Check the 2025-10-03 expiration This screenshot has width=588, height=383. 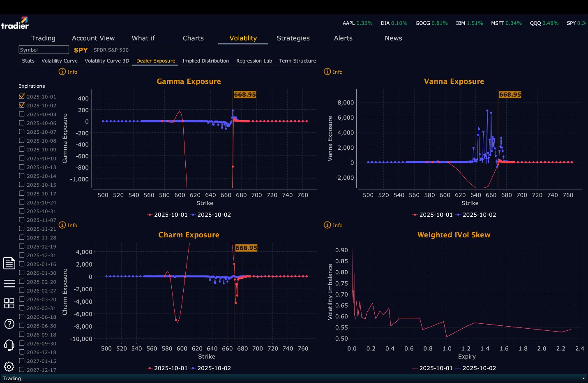point(22,114)
